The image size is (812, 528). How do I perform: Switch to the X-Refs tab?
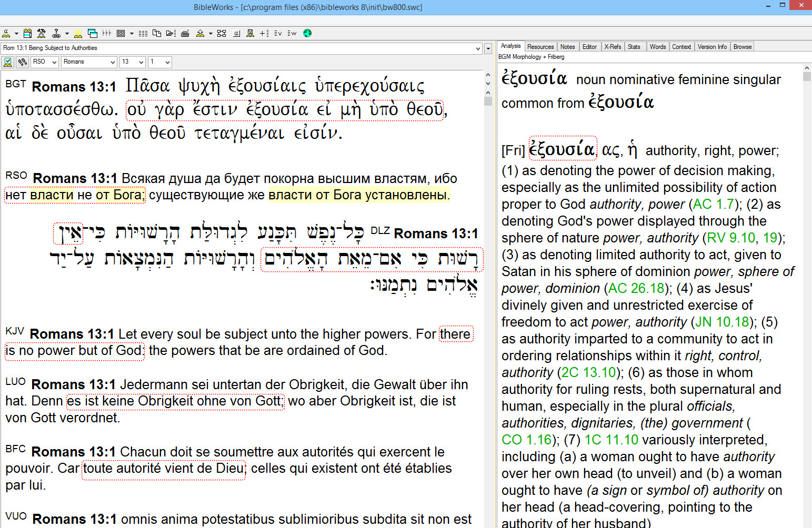coord(613,47)
